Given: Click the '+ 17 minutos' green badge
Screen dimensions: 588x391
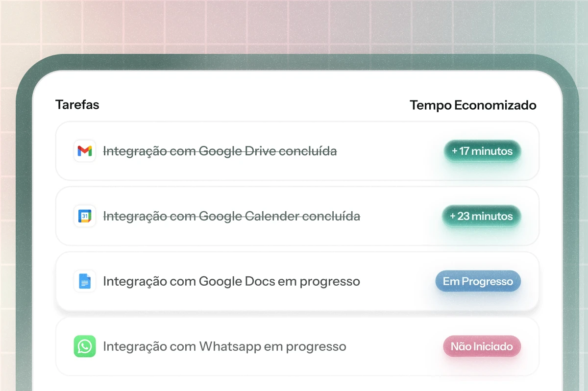Looking at the screenshot, I should 482,151.
